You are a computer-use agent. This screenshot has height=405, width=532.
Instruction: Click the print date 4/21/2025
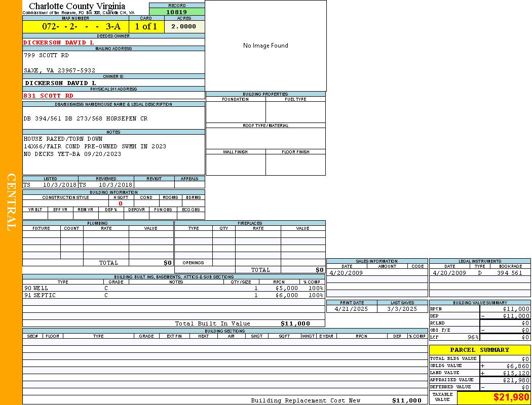[352, 309]
